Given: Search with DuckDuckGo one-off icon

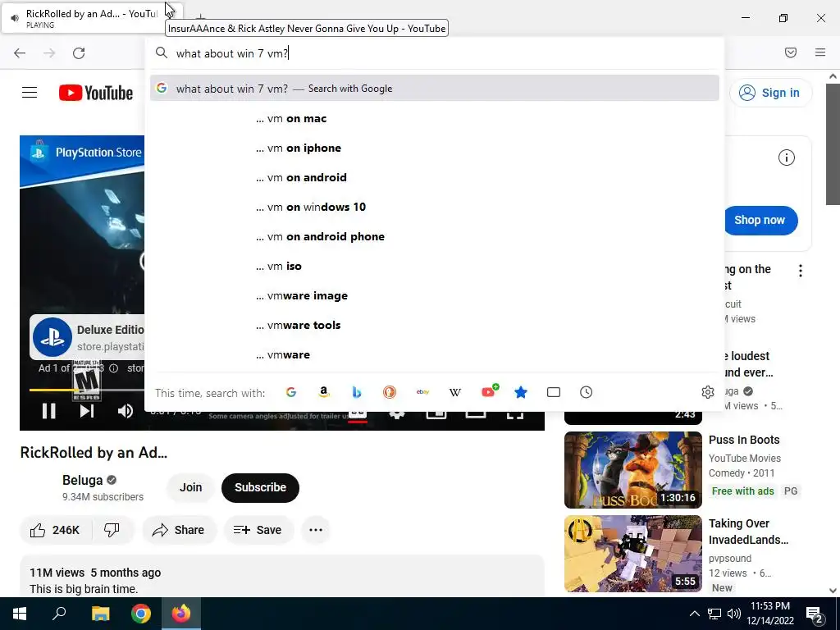Looking at the screenshot, I should coord(390,392).
